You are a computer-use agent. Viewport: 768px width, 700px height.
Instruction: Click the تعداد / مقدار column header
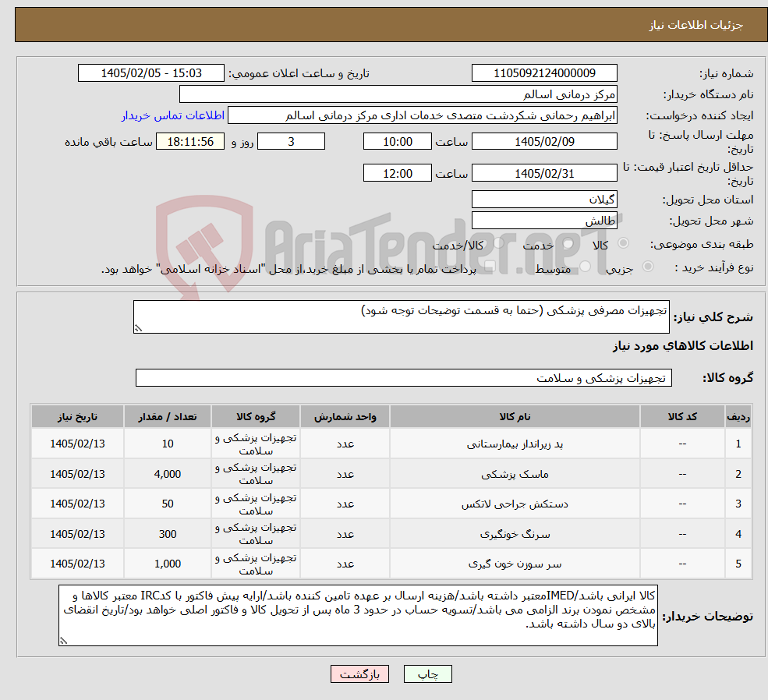[168, 416]
